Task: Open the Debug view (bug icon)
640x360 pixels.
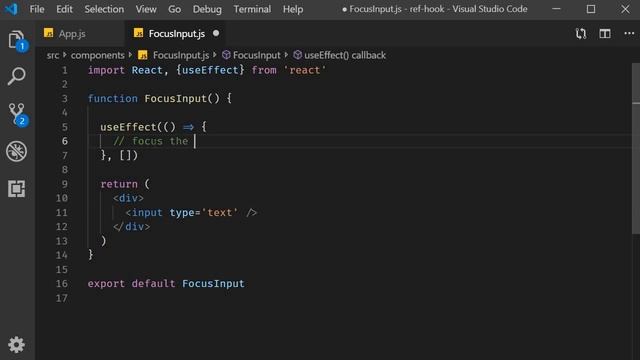Action: 16,151
